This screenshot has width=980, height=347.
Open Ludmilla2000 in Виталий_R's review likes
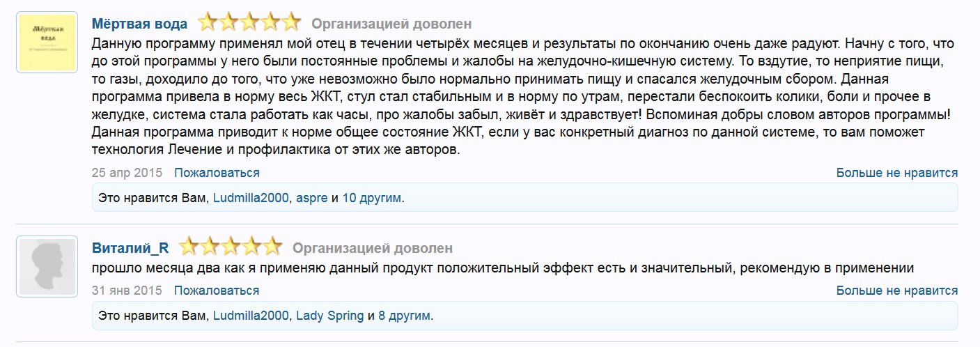(x=251, y=316)
